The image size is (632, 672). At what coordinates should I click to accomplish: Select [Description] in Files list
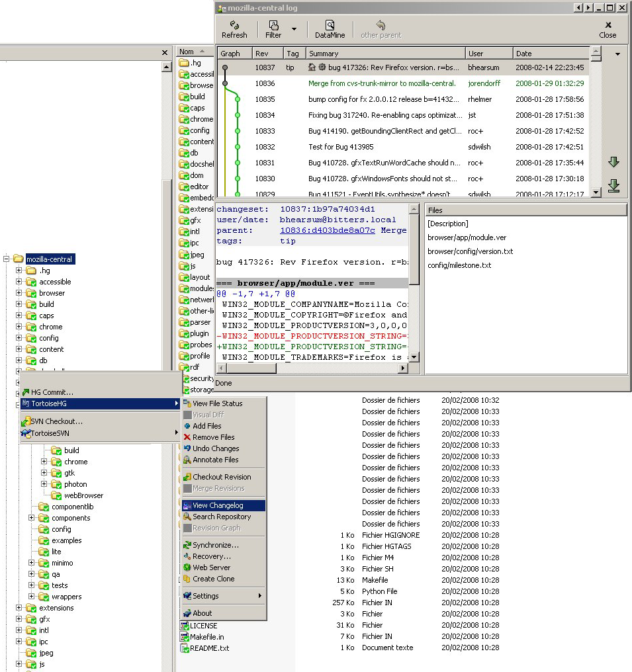(x=447, y=224)
